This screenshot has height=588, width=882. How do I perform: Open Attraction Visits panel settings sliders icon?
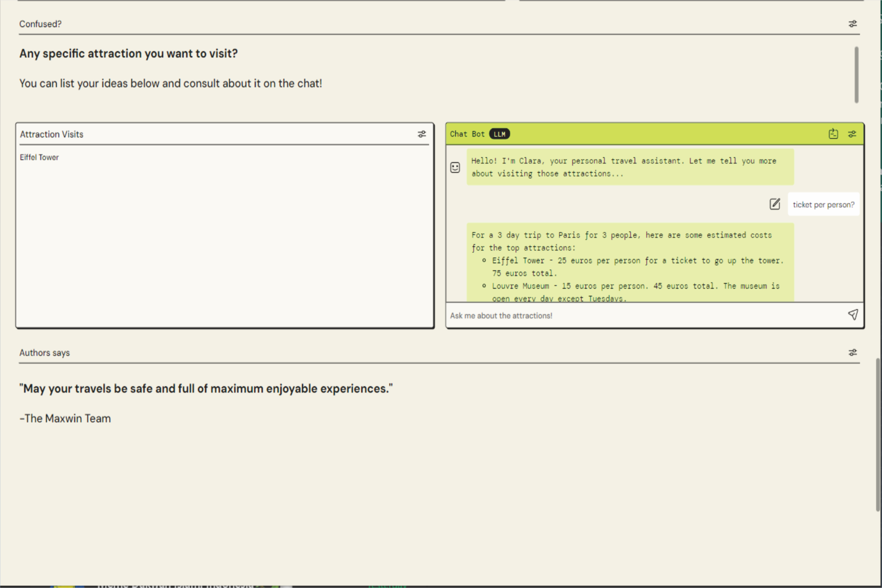tap(422, 134)
